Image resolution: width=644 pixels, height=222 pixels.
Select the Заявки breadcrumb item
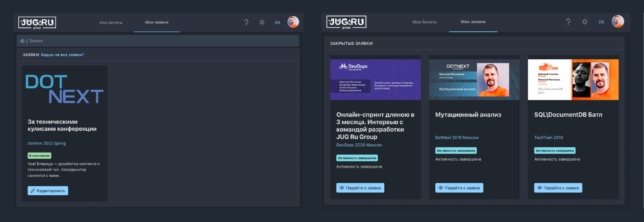click(36, 41)
